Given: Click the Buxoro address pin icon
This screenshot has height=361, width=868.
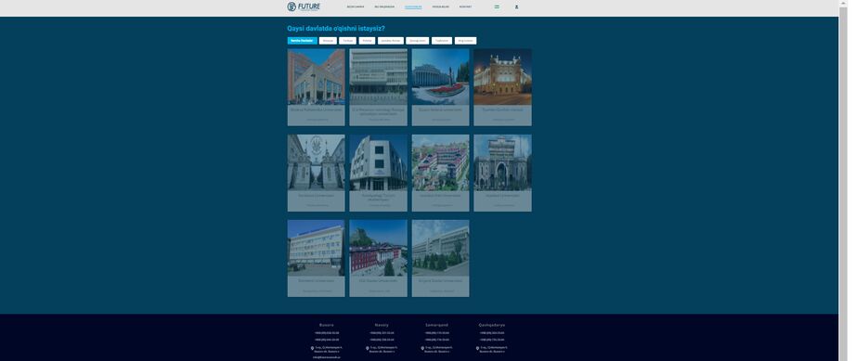Looking at the screenshot, I should pos(312,349).
